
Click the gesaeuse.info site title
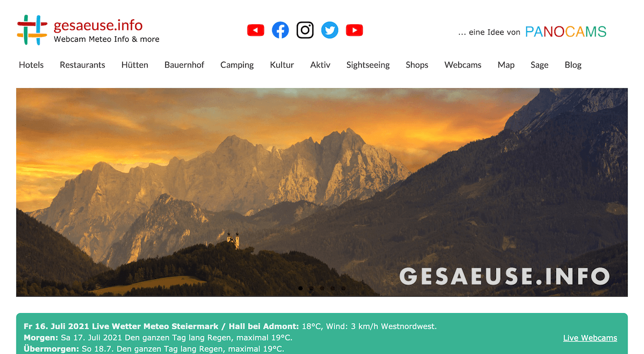click(98, 25)
